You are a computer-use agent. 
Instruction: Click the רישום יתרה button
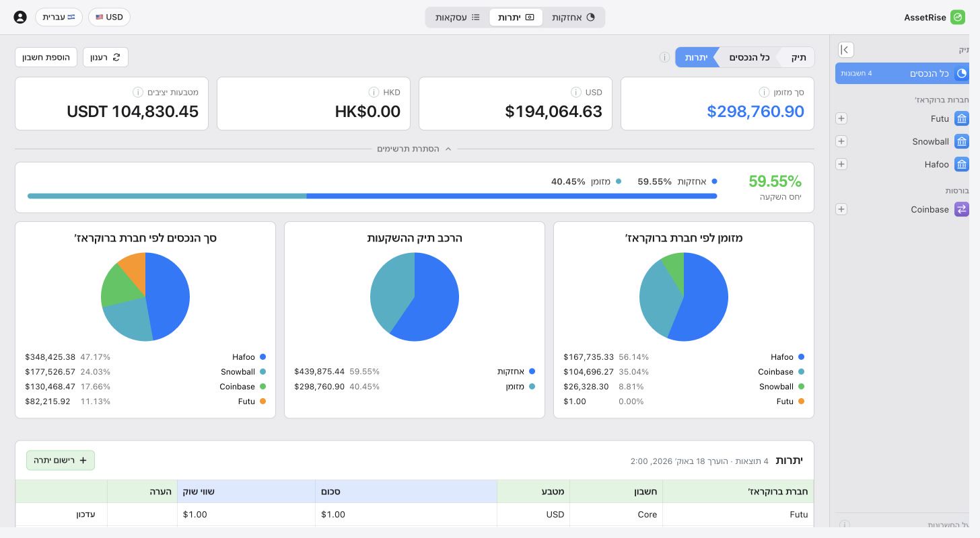coord(61,461)
